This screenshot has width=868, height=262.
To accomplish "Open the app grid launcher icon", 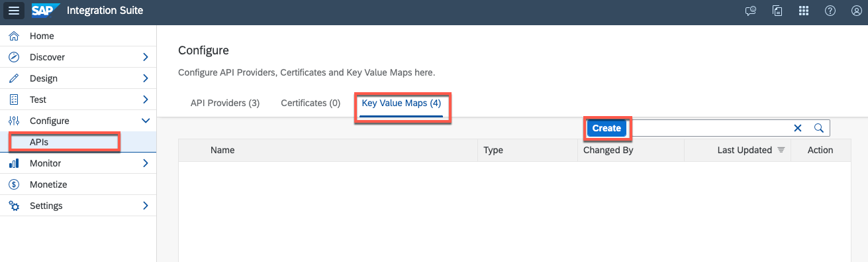I will coord(804,11).
